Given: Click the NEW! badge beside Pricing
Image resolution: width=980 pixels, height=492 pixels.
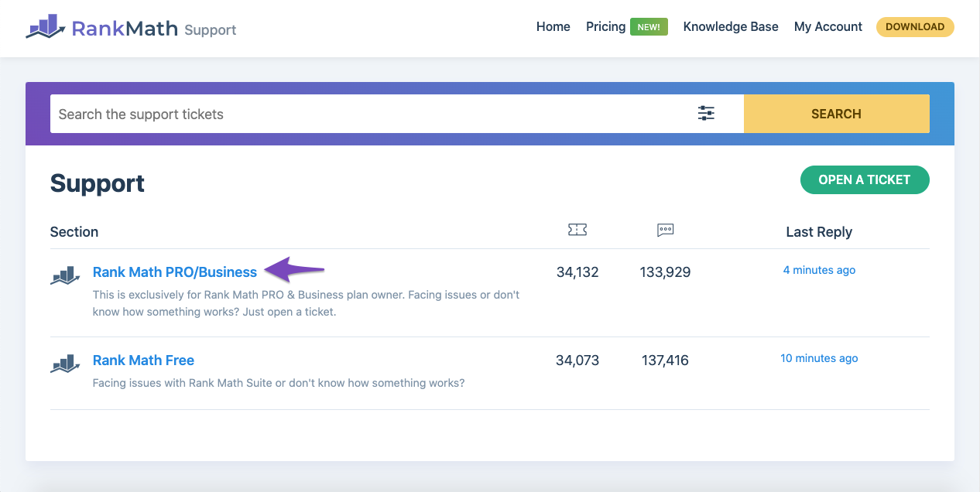Looking at the screenshot, I should pos(649,27).
